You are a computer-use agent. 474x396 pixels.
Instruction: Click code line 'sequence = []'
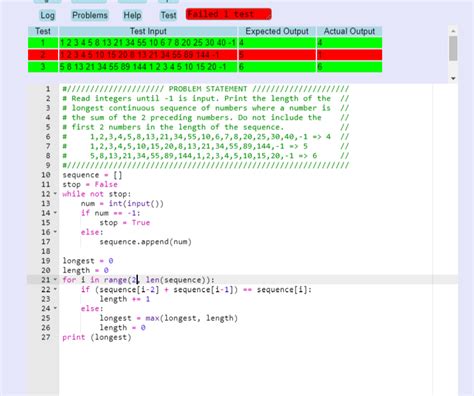pos(92,175)
